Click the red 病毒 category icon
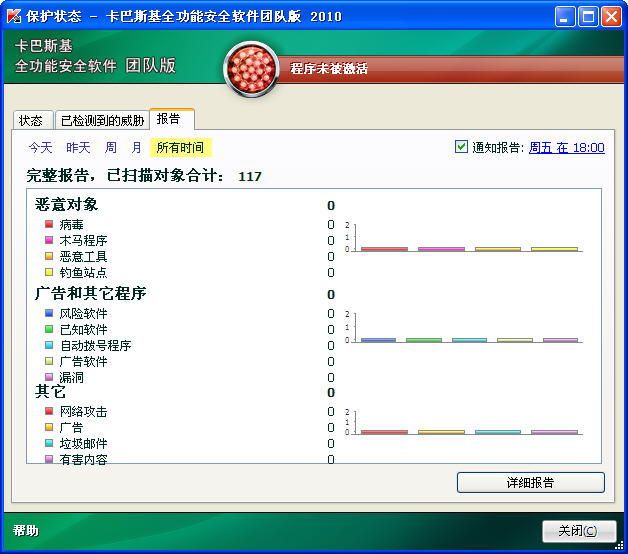628x554 pixels. pos(49,224)
